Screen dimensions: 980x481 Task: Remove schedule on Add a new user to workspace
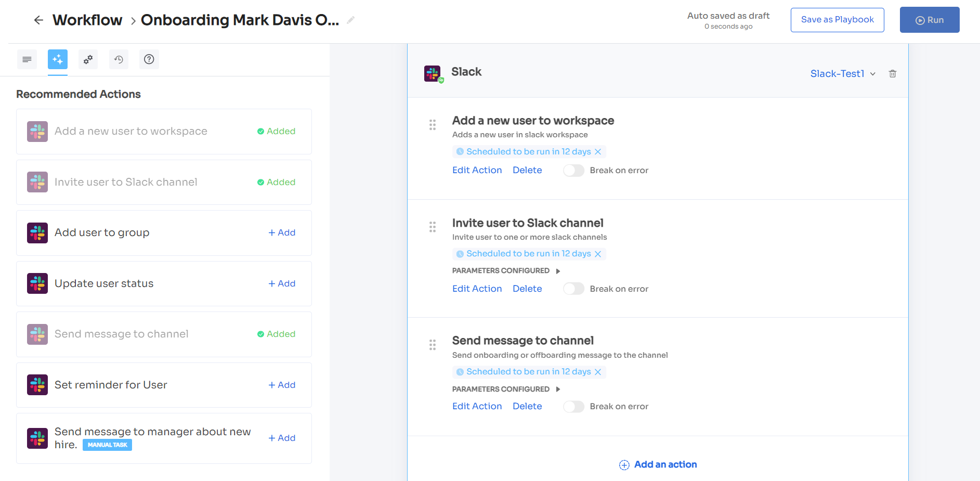598,152
